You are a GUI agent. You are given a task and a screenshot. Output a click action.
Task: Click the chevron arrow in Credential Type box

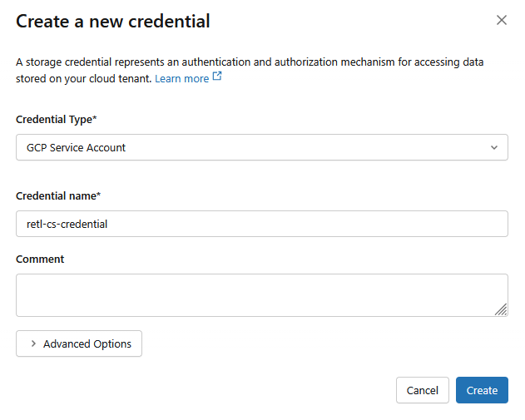[494, 147]
